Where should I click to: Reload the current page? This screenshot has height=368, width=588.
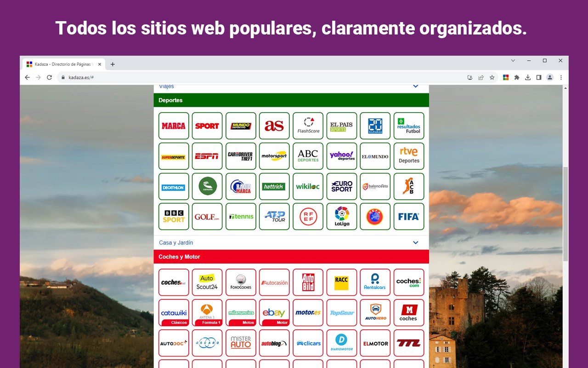coord(49,78)
